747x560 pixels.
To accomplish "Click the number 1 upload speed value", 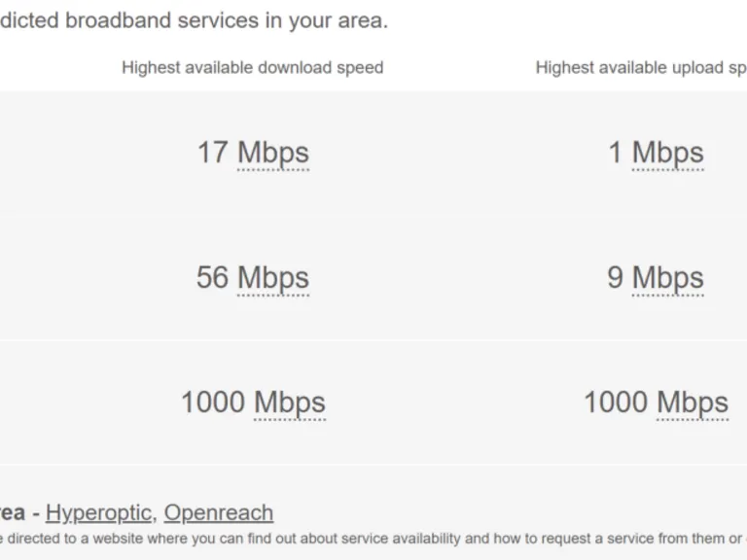I will coord(615,153).
